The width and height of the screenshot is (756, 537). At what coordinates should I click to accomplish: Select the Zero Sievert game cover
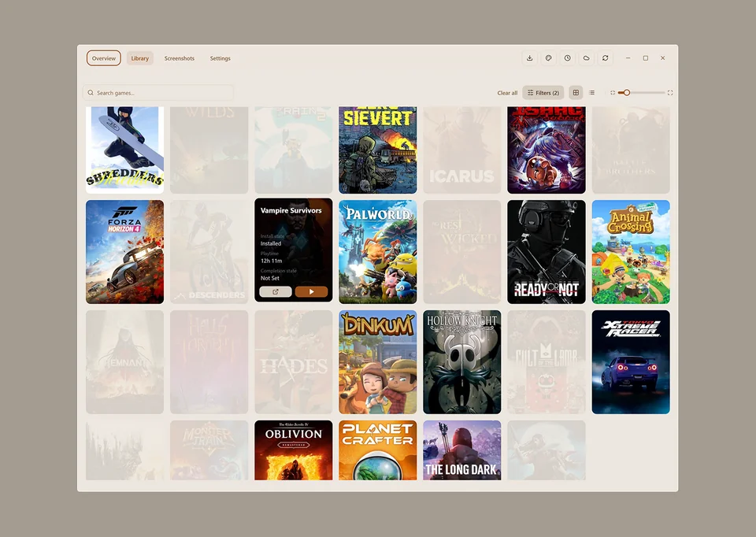pos(377,150)
